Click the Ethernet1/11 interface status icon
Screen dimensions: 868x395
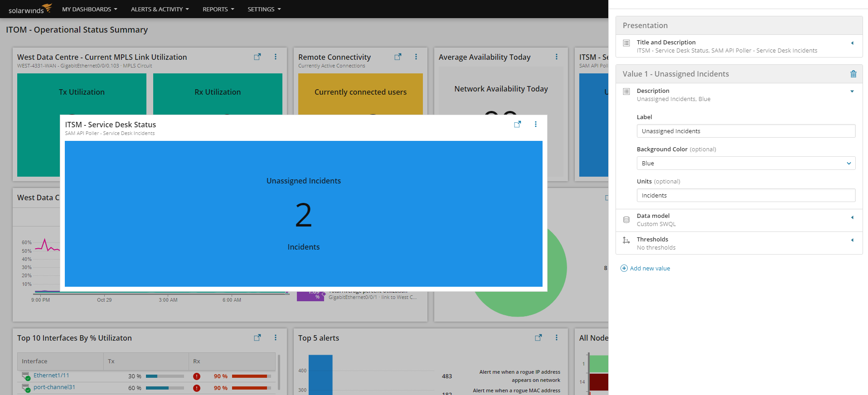[x=26, y=376]
